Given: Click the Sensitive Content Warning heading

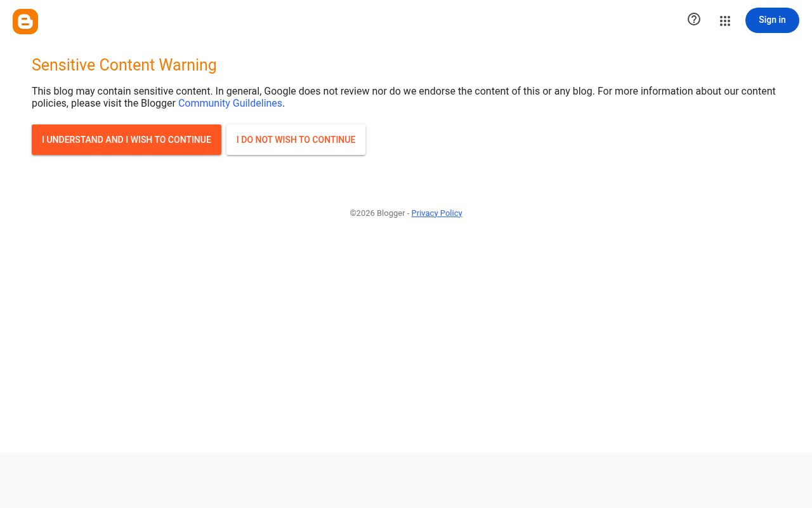Looking at the screenshot, I should [124, 65].
